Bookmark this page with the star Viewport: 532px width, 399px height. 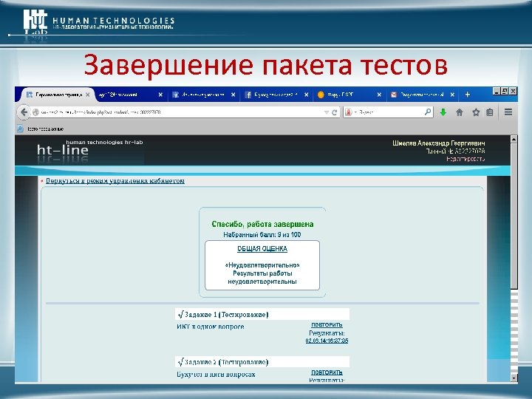(476, 112)
